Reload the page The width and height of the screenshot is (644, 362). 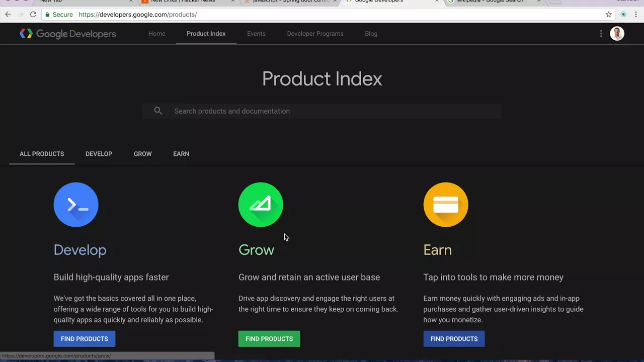pos(33,15)
